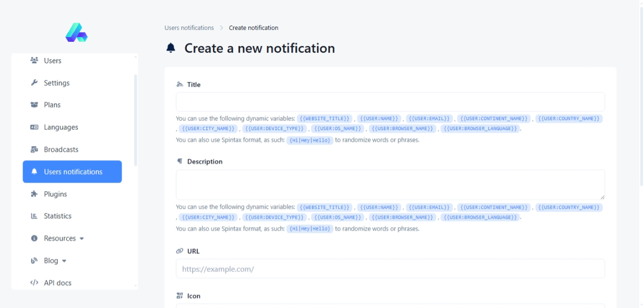Focus the Title input field
644x308 pixels.
point(390,102)
